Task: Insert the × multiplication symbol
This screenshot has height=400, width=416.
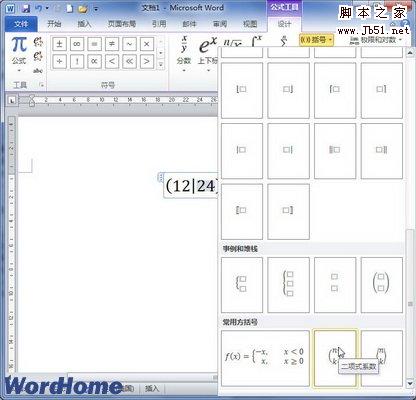Action: point(146,44)
